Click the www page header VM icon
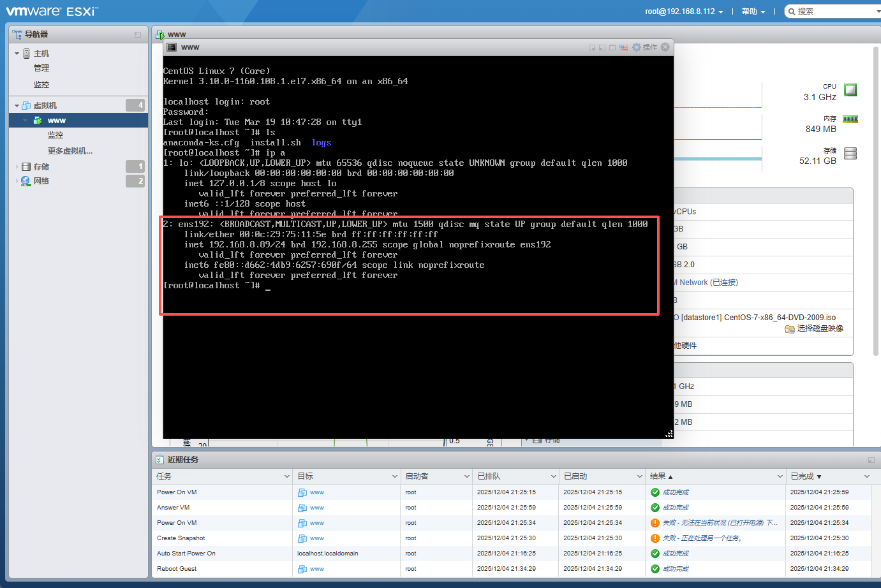The image size is (881, 588). [160, 35]
